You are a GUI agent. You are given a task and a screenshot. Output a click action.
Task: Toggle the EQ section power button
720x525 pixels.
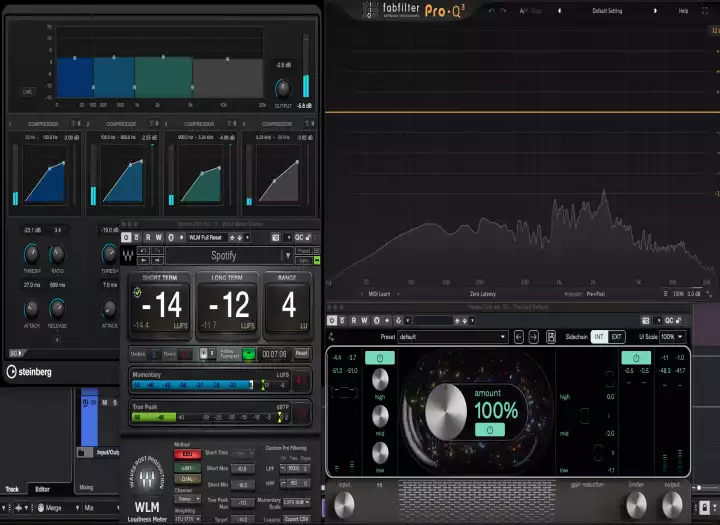(x=379, y=357)
